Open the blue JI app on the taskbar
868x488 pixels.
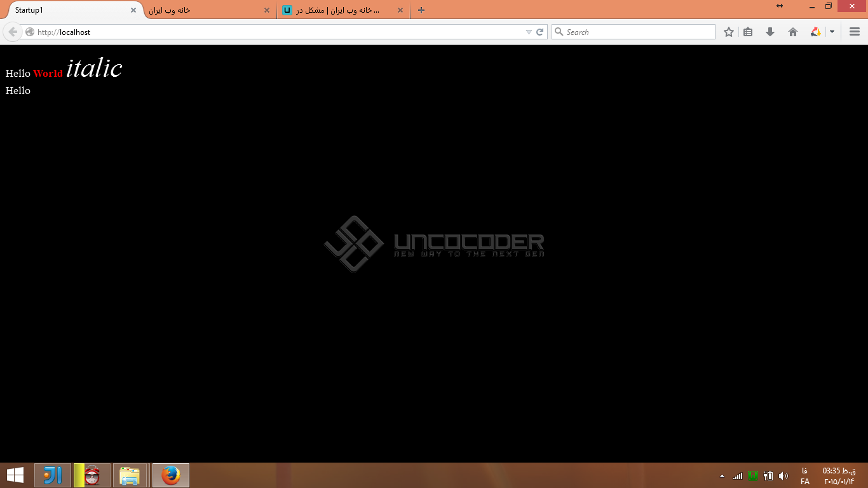pyautogui.click(x=53, y=475)
